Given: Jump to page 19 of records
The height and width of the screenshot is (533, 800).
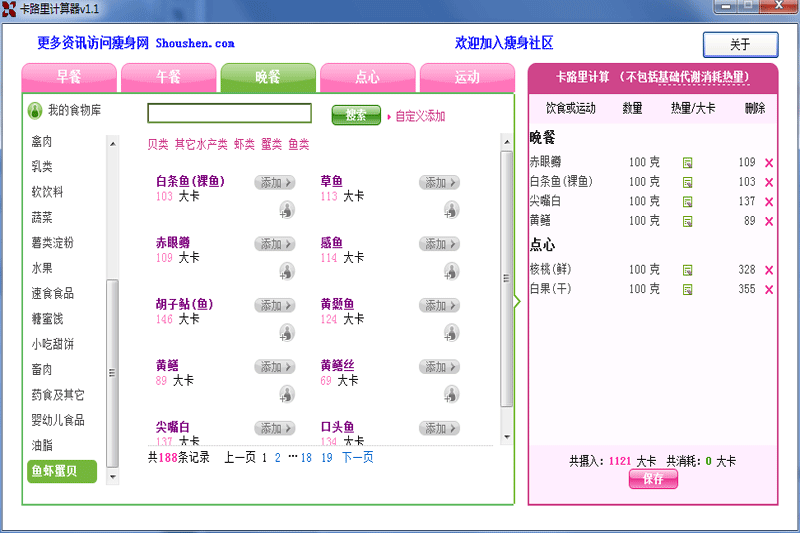Looking at the screenshot, I should tap(327, 458).
